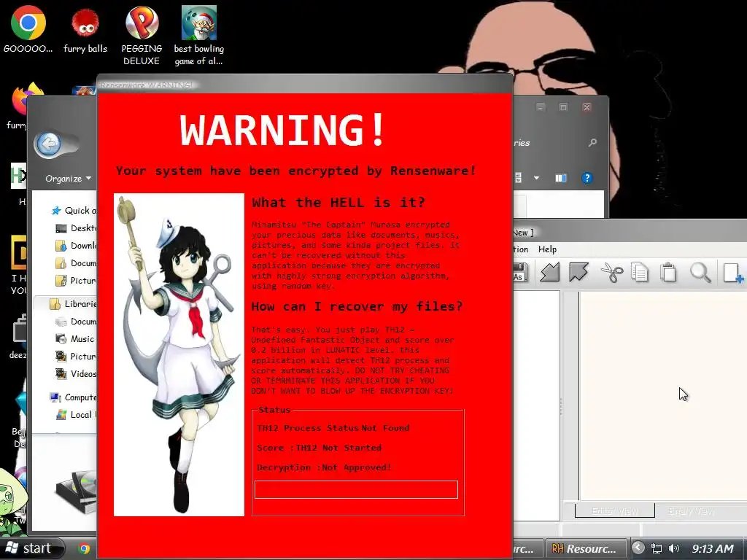The width and height of the screenshot is (747, 560).
Task: Click the Cut scissors icon in Resource Hacker
Action: click(x=612, y=273)
